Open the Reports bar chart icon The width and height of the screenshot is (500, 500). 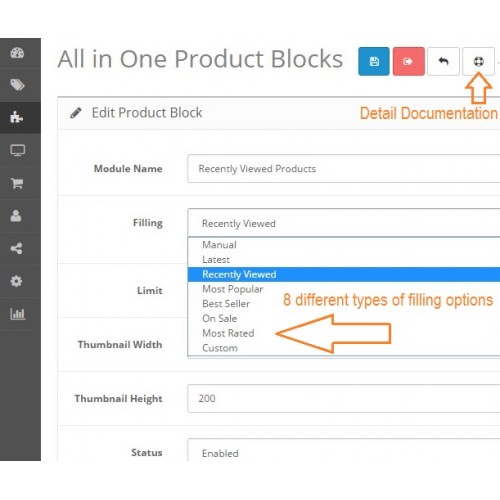click(17, 314)
